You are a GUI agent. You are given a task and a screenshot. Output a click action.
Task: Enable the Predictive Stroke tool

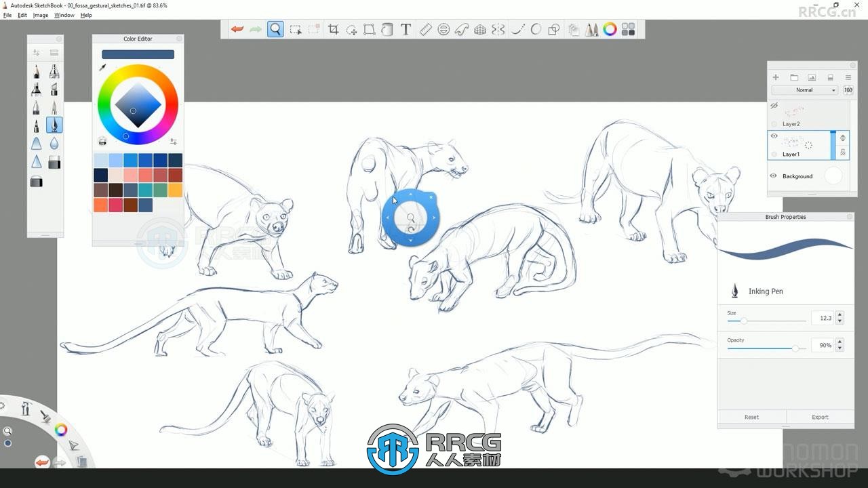(x=536, y=29)
